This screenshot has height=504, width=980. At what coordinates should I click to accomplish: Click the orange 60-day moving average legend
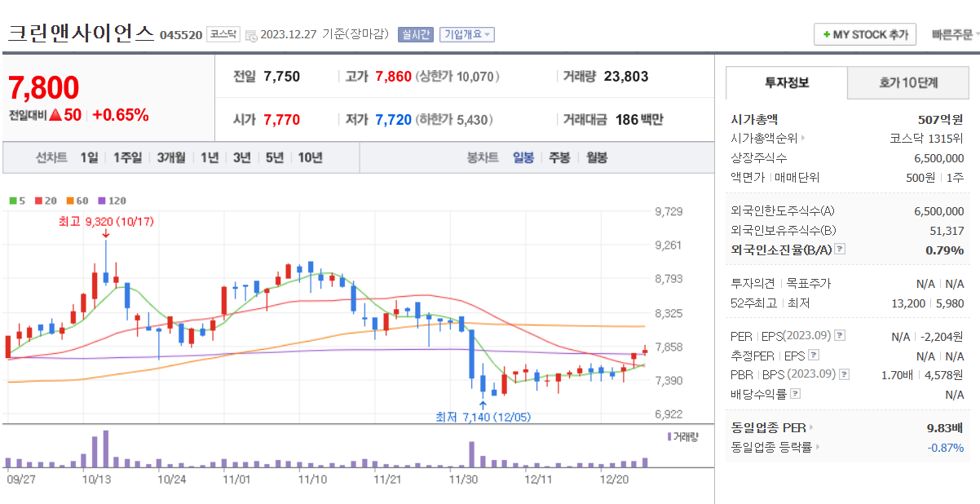[x=77, y=201]
